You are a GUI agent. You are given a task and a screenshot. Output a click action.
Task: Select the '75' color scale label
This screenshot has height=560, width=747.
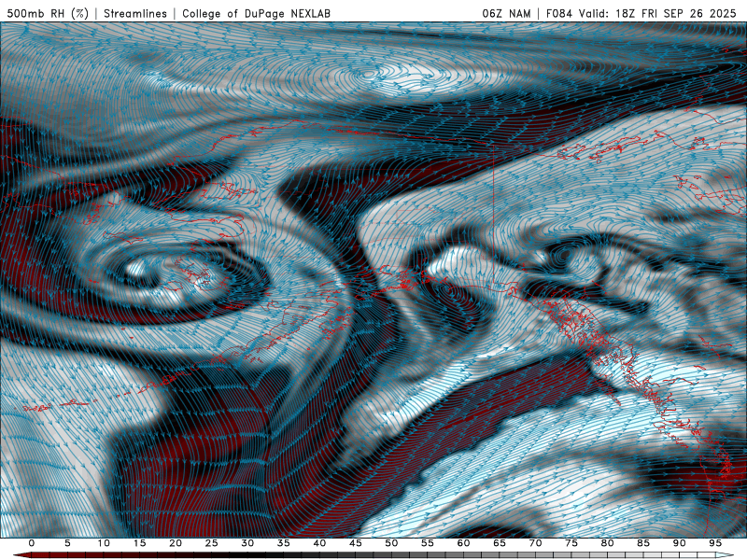(x=571, y=543)
